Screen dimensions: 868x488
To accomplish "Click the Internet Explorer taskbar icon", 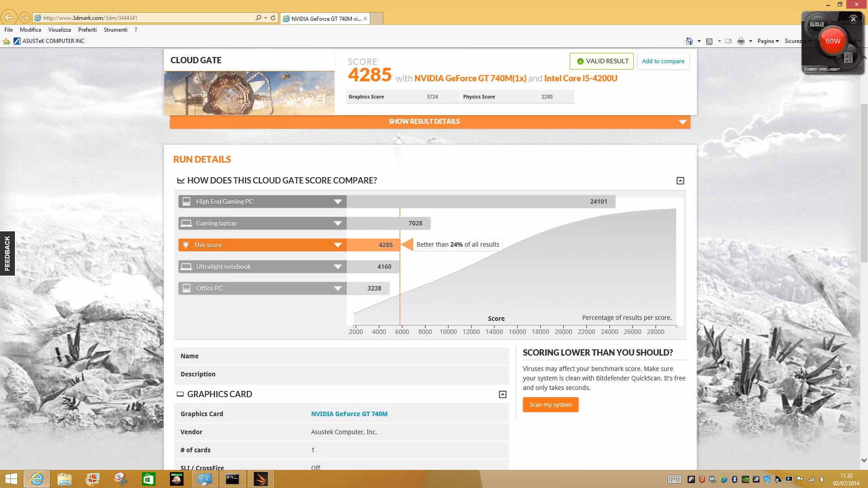I will coord(37,479).
